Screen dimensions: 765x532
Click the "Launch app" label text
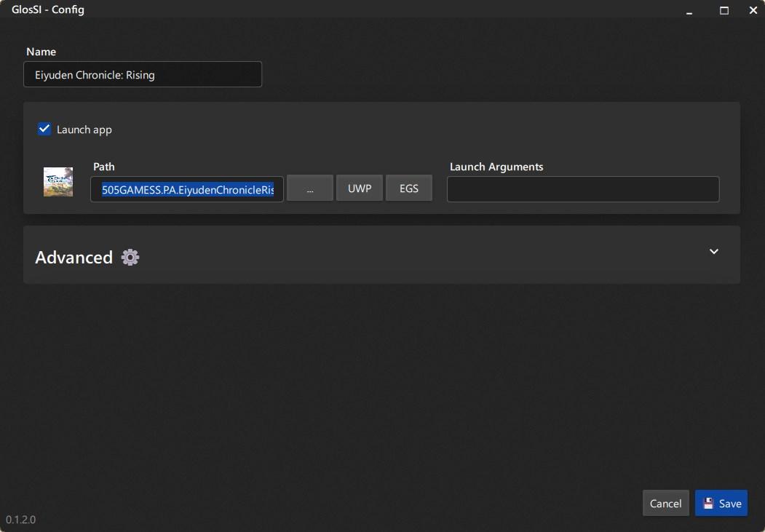pos(84,130)
